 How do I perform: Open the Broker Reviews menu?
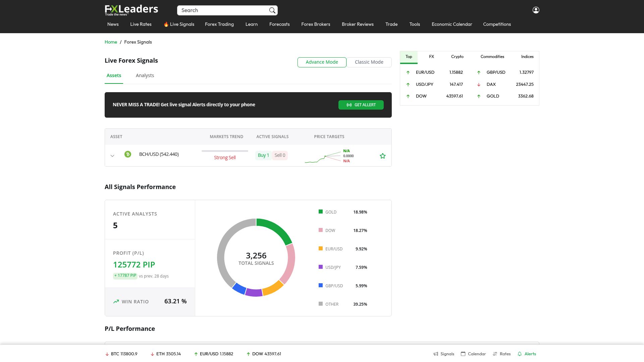[358, 24]
